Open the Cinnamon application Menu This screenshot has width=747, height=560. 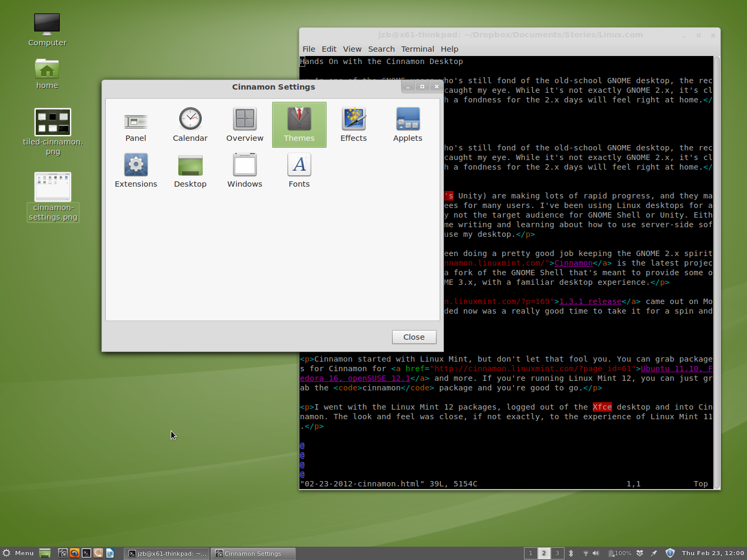point(19,553)
